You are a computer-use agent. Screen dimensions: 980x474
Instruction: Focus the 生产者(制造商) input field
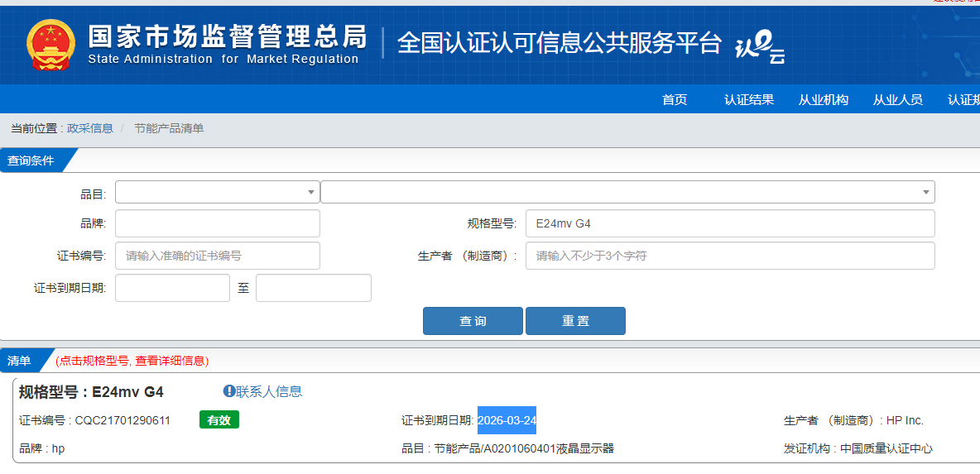[730, 256]
